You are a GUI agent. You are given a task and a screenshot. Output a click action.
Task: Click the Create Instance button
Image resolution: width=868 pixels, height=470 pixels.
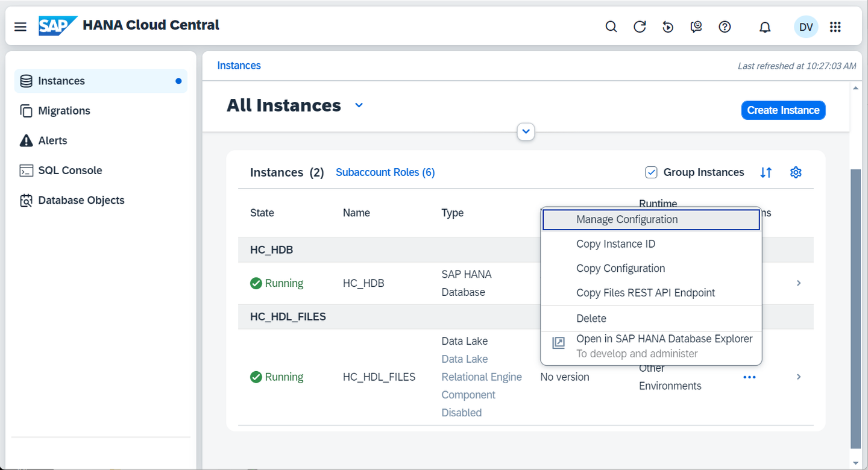coord(783,110)
